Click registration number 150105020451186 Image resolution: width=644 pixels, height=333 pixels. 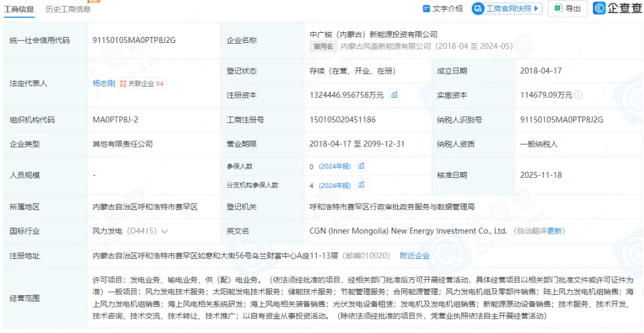(x=342, y=119)
